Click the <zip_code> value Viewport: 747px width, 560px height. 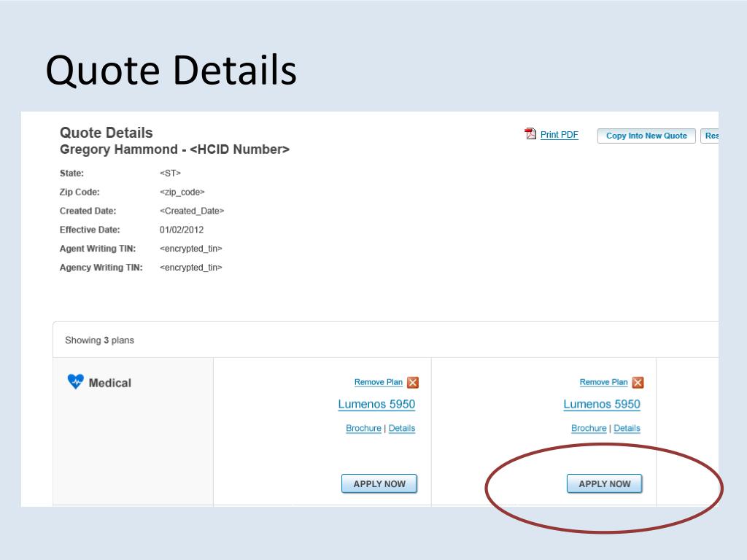[182, 192]
